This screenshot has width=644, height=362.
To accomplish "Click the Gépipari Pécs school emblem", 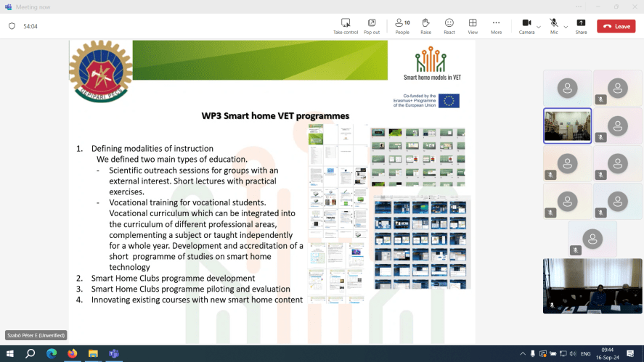I will tap(101, 71).
